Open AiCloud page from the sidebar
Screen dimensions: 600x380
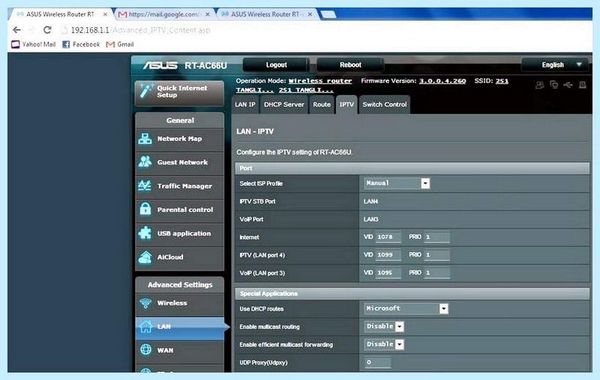pyautogui.click(x=179, y=257)
